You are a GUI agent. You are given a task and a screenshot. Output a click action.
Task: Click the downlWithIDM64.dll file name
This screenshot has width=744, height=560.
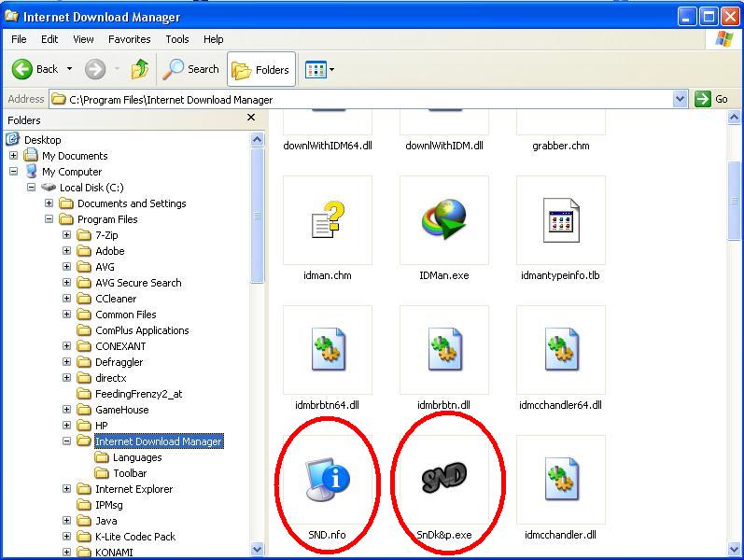328,146
